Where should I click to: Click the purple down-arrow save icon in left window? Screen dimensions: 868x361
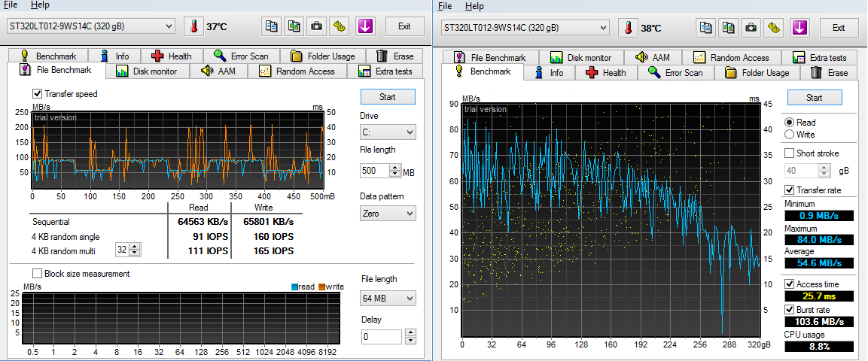pos(364,26)
